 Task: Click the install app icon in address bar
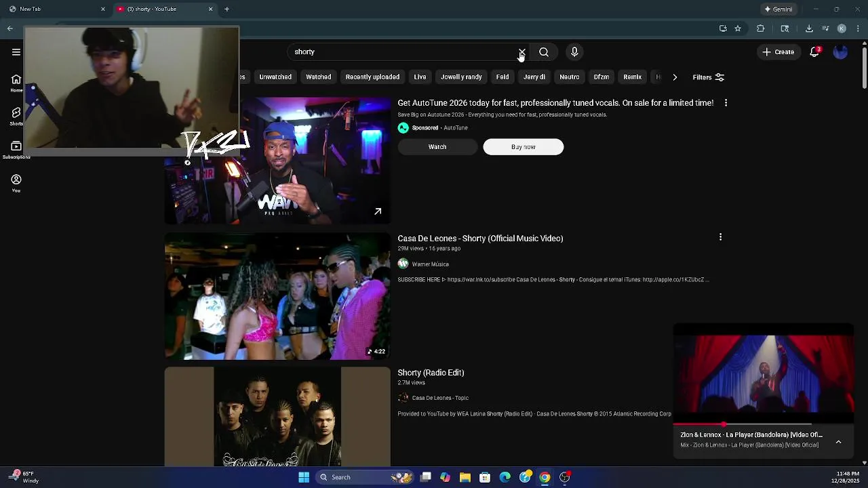coord(723,28)
